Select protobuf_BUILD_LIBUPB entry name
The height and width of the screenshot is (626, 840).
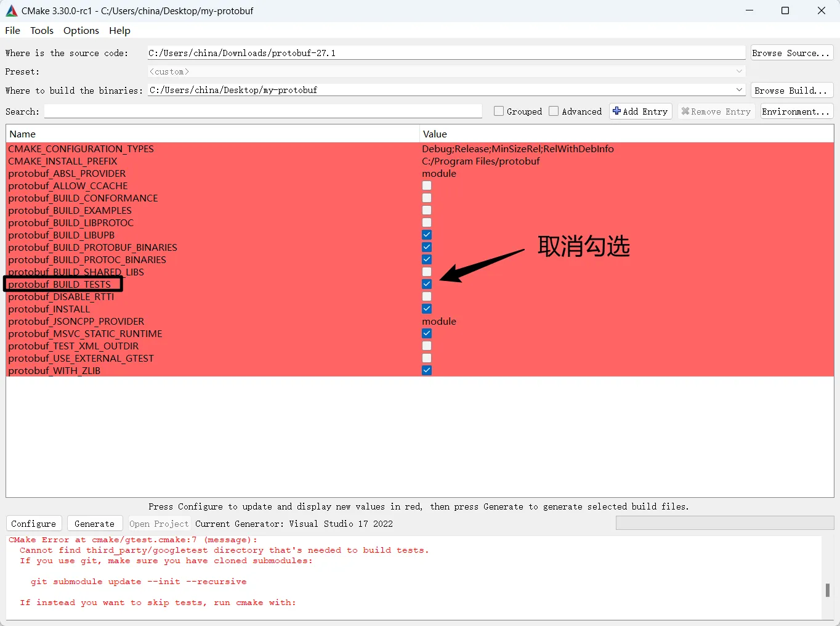click(61, 235)
